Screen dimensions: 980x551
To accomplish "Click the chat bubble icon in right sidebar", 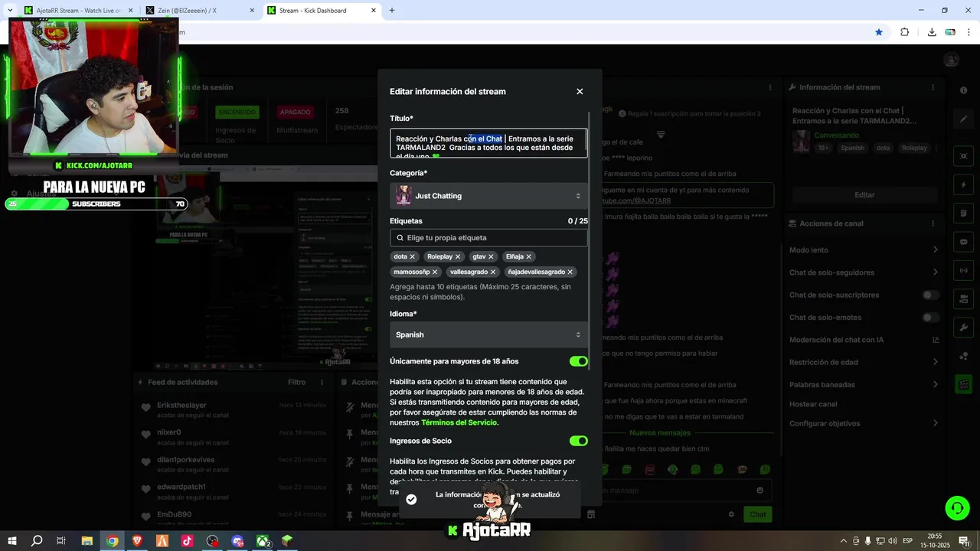I will 963,242.
